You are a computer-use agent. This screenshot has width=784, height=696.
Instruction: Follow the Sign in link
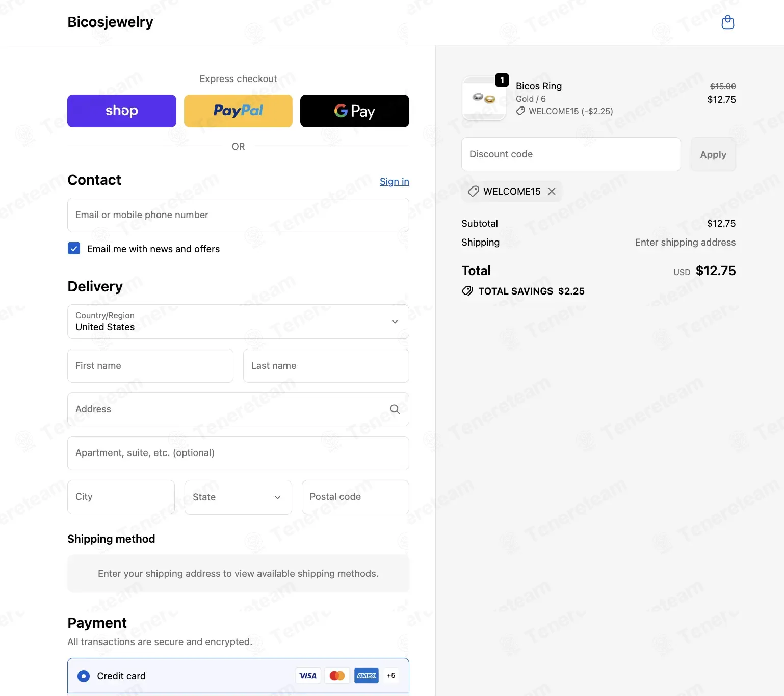coord(395,182)
